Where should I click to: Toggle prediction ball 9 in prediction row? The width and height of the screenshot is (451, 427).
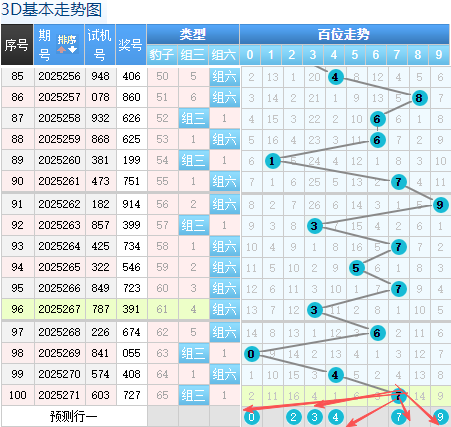click(440, 417)
